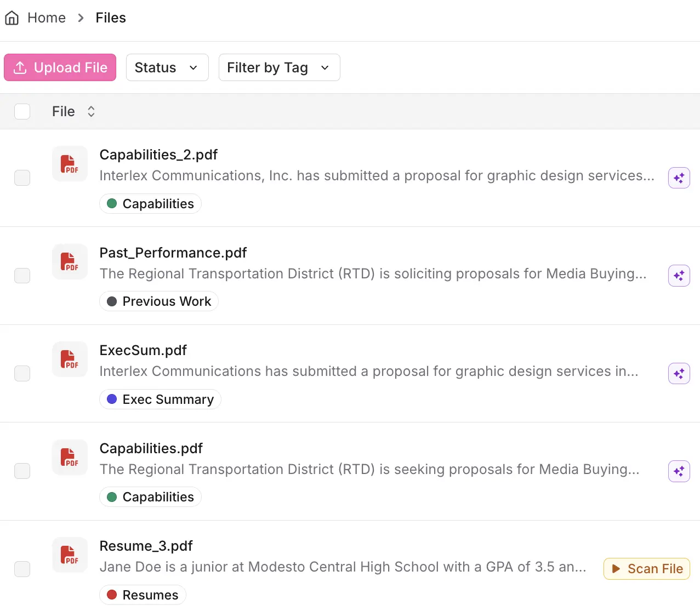Screen dimensions: 700x611
Task: Click the Home breadcrumb house icon
Action: coord(12,18)
